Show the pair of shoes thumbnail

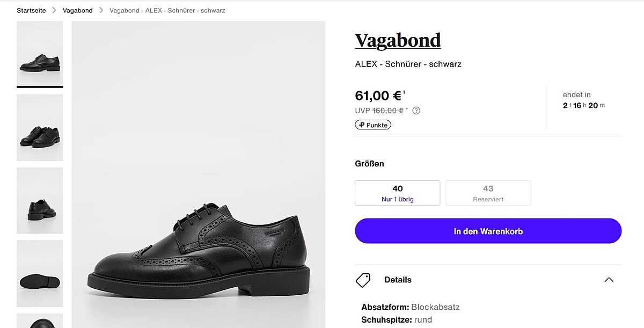click(40, 127)
